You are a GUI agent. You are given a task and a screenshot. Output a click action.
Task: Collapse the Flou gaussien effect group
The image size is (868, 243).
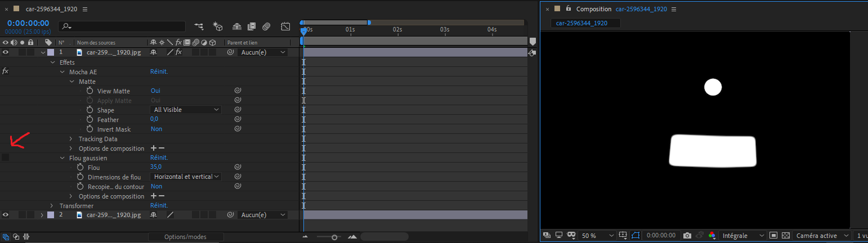(62, 158)
